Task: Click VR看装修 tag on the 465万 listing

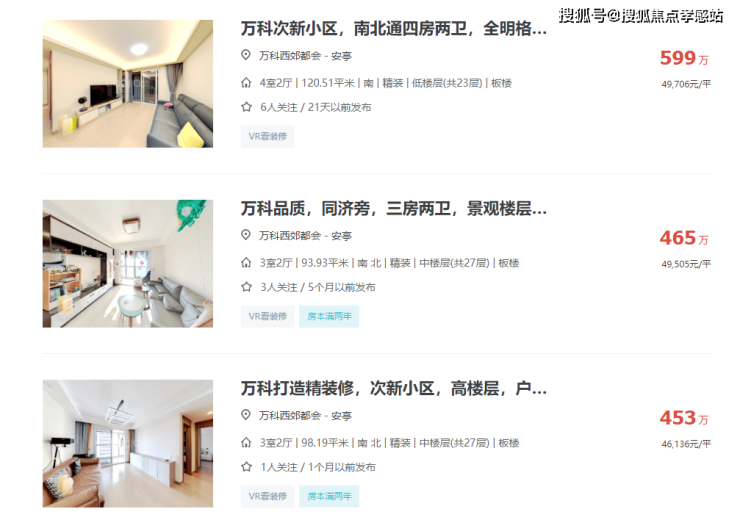Action: (268, 316)
